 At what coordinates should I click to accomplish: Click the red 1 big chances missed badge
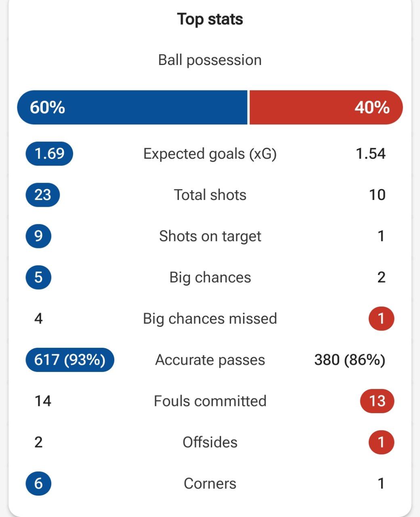coord(381,319)
